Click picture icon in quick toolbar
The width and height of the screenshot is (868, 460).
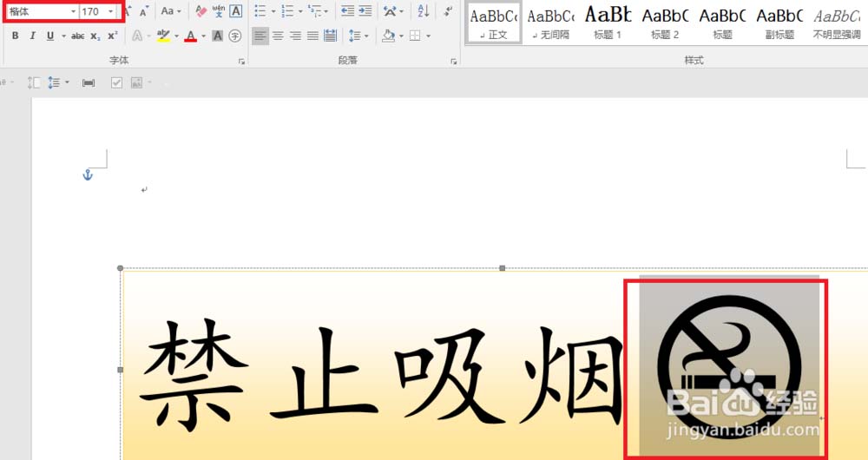(x=136, y=83)
